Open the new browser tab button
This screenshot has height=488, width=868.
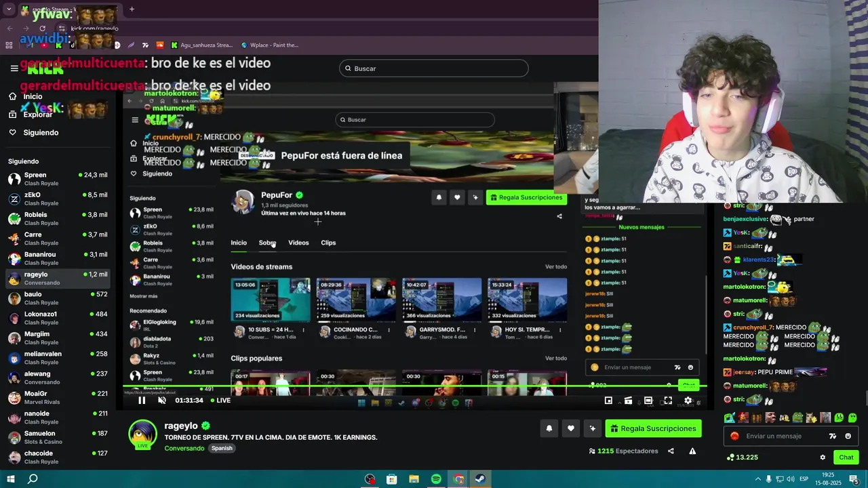(x=132, y=9)
